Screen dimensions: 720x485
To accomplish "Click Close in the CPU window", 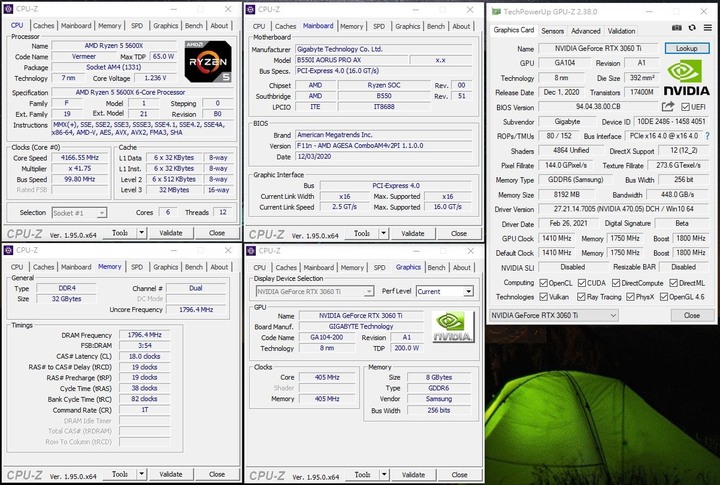I will coord(217,233).
